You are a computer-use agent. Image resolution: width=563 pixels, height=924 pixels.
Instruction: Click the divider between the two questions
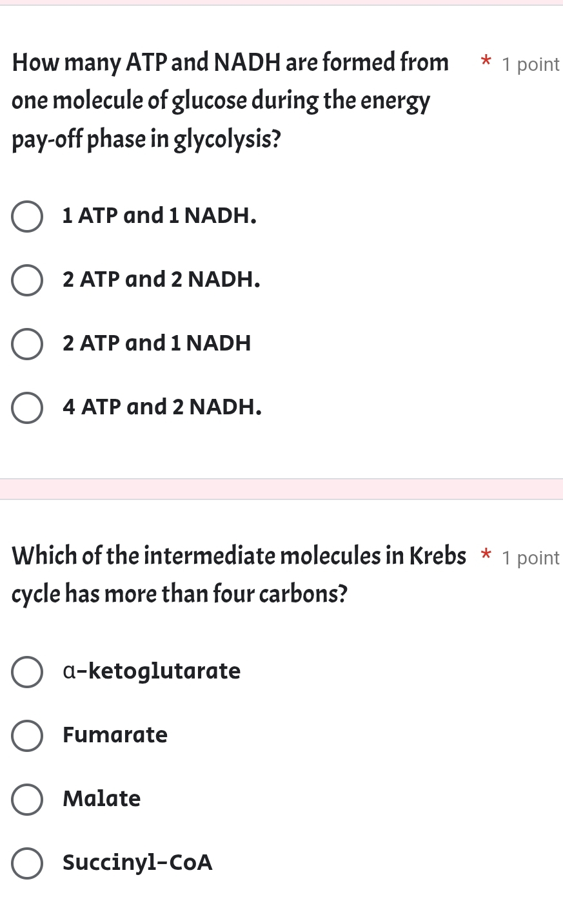point(281,490)
